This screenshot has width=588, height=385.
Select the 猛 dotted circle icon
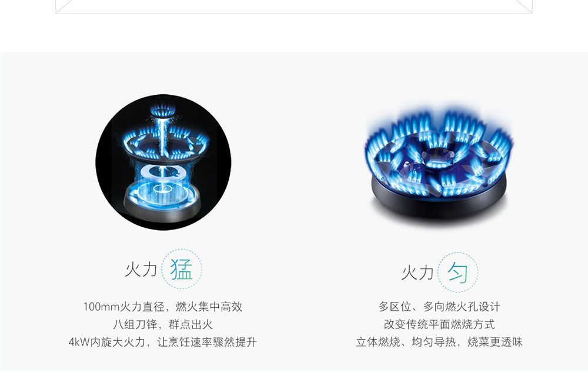[182, 269]
